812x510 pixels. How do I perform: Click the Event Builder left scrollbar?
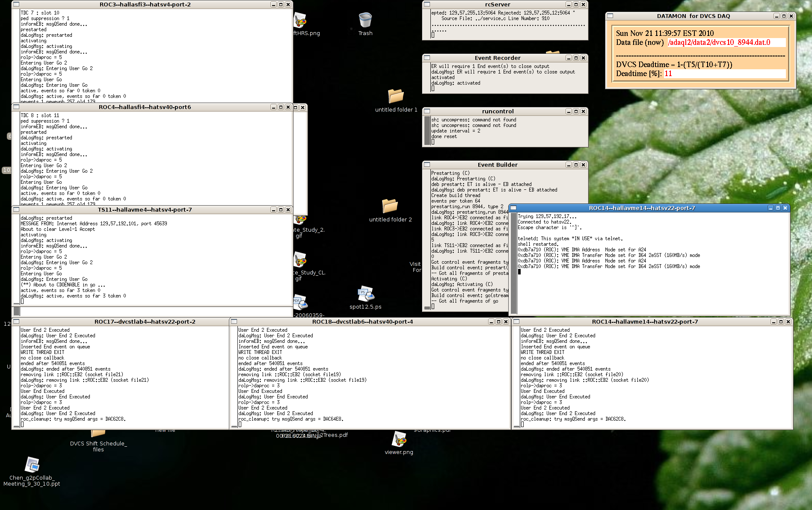pos(427,240)
